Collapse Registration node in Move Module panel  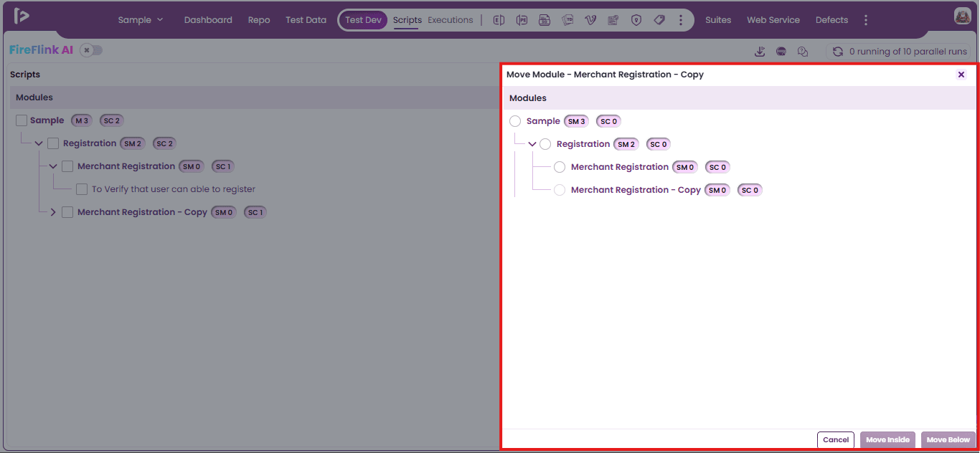tap(532, 144)
